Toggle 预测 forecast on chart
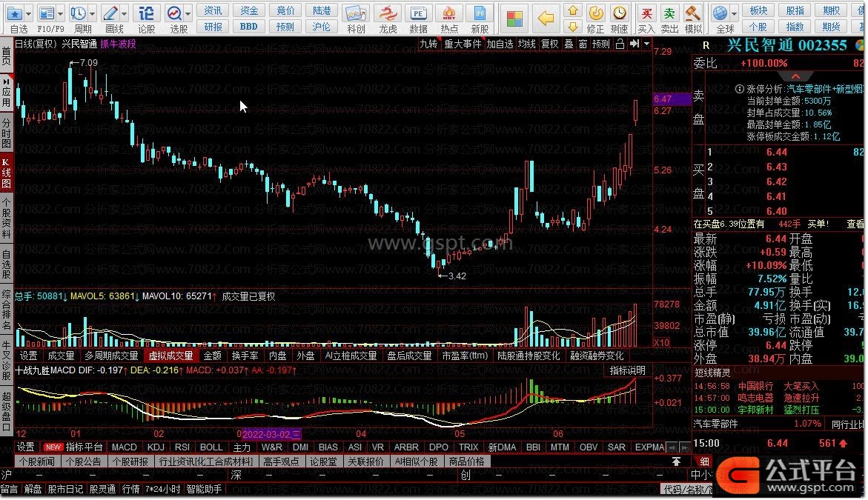868x500 pixels. coord(600,44)
